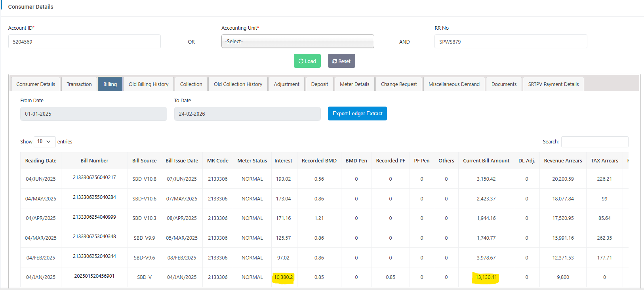Open the From Date picker field
The height and width of the screenshot is (290, 644).
[93, 114]
